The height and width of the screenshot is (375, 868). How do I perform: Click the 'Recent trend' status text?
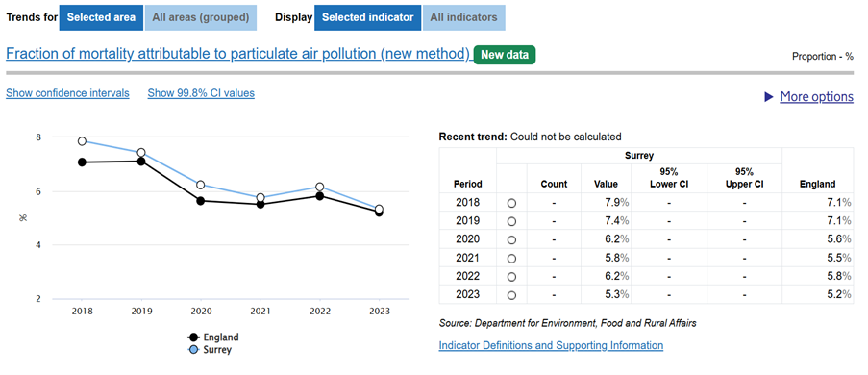coord(530,137)
